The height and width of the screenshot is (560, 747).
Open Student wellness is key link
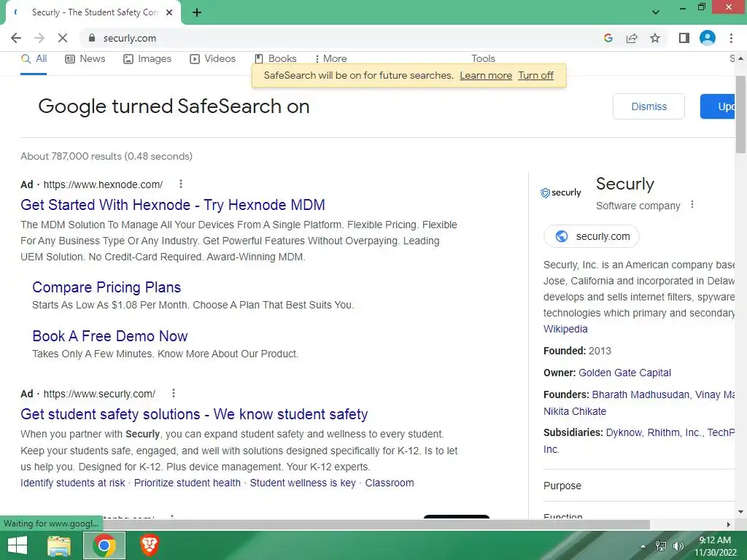click(x=303, y=483)
